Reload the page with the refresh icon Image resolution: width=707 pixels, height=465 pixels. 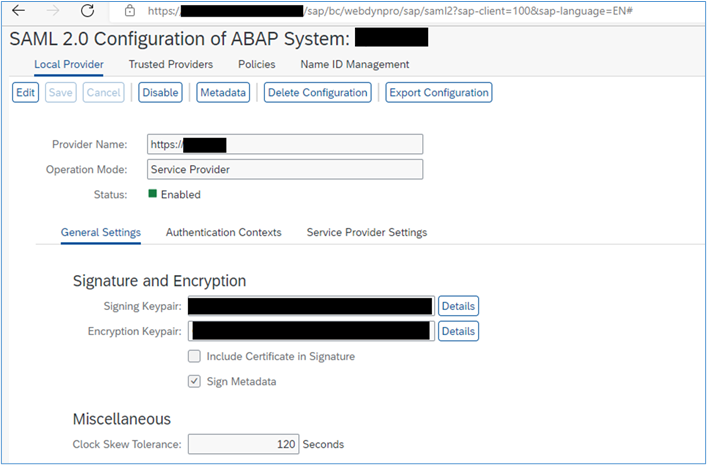(x=87, y=11)
